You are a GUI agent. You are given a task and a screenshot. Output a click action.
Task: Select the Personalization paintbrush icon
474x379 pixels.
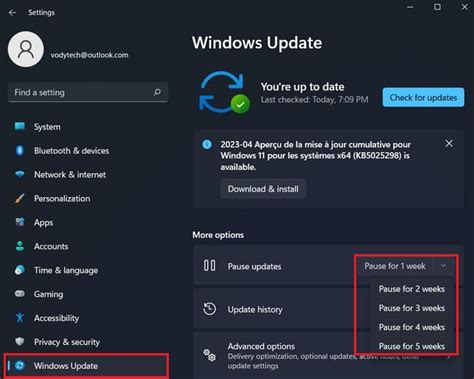point(20,198)
